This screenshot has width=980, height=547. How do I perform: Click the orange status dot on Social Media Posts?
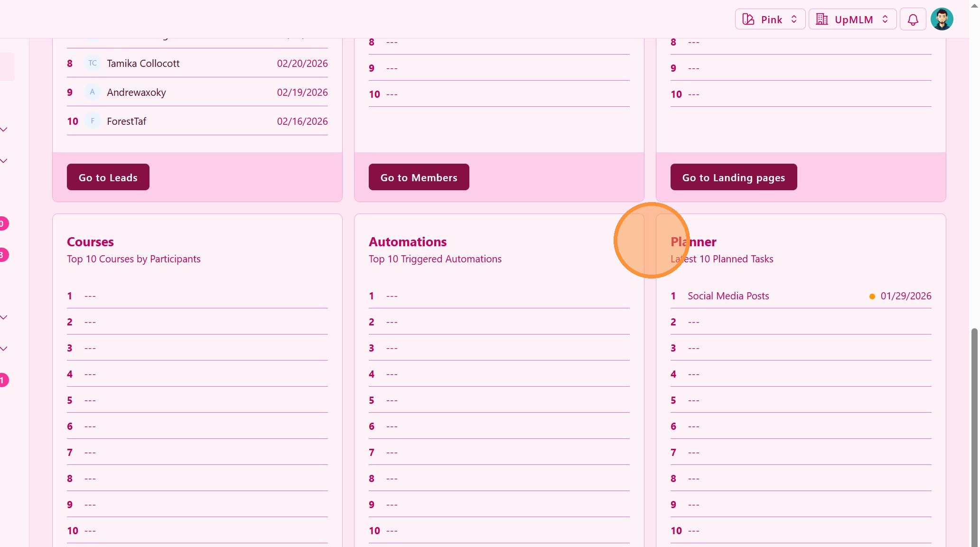tap(872, 297)
